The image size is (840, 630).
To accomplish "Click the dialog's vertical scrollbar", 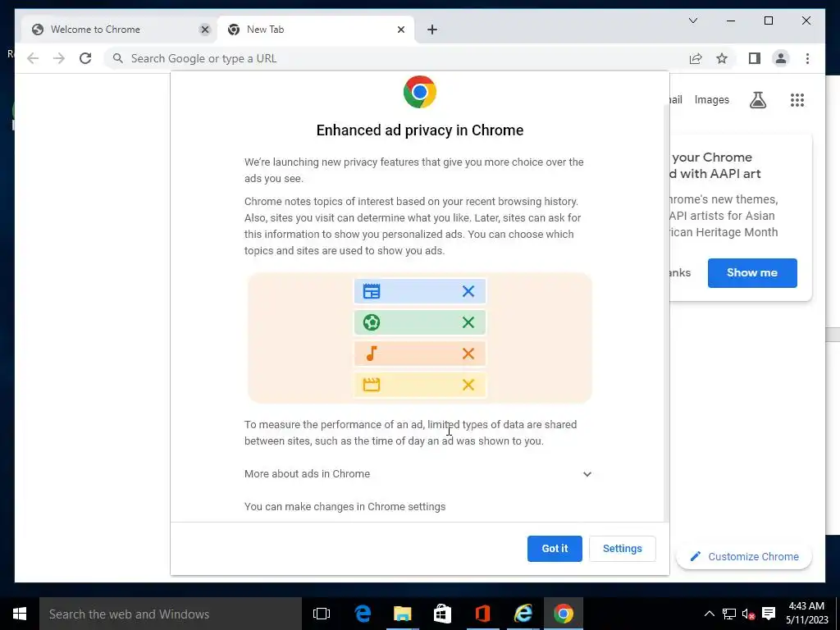I will tap(666, 311).
